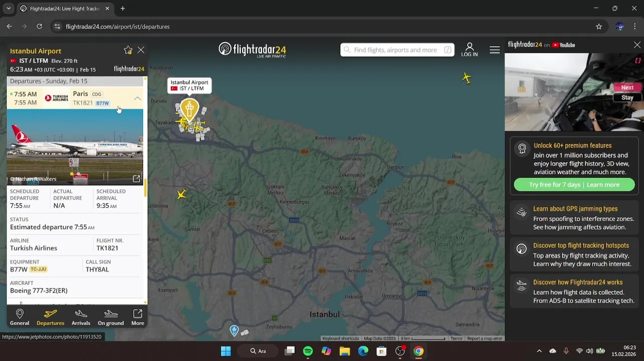
Task: Open the hamburger main menu
Action: (x=494, y=50)
